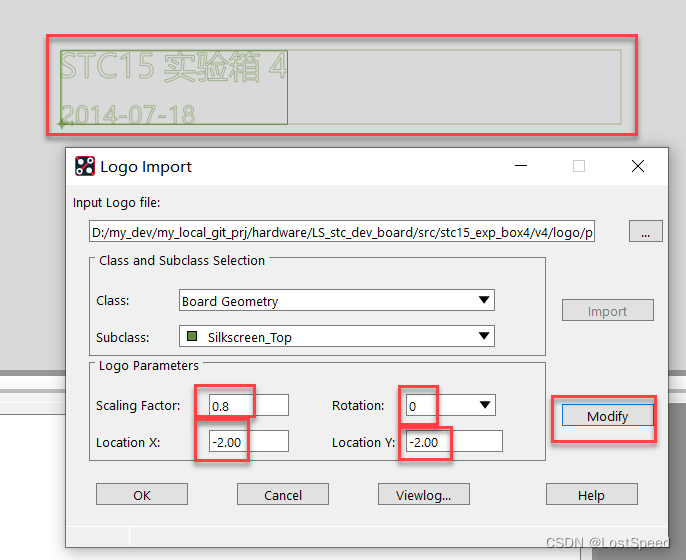Viewport: 686px width, 560px height.
Task: Select the Location Y input field
Action: click(451, 441)
